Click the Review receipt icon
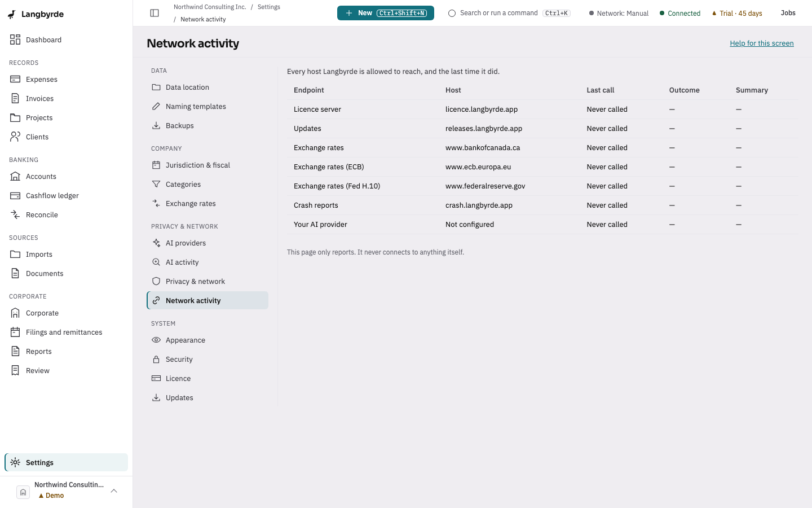Screen dimensions: 812x508 (x=15, y=370)
